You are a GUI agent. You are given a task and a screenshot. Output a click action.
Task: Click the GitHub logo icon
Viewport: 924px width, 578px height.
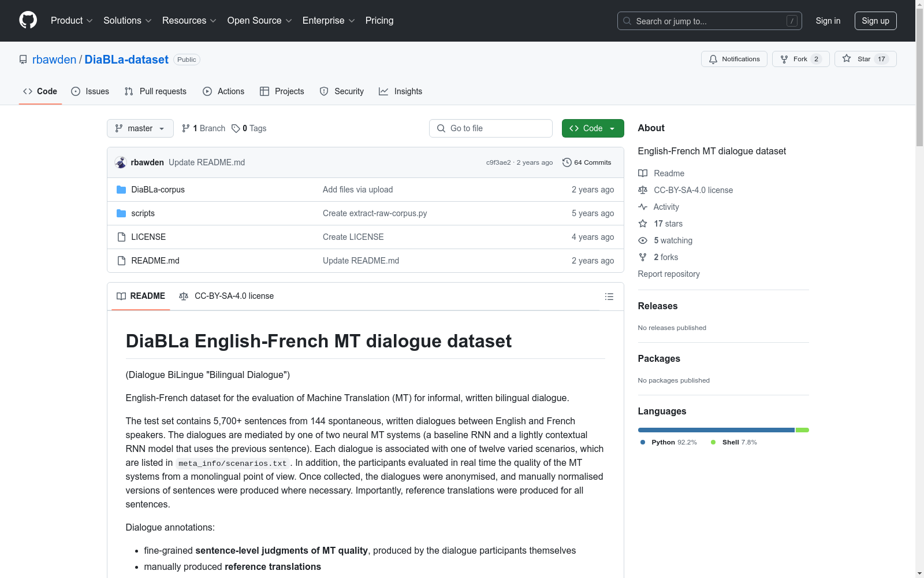[28, 20]
